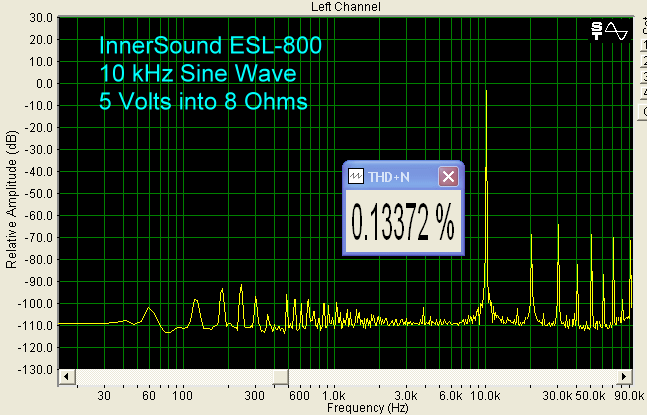
Task: Click the 50.0k frequency axis tick label
Action: 590,396
